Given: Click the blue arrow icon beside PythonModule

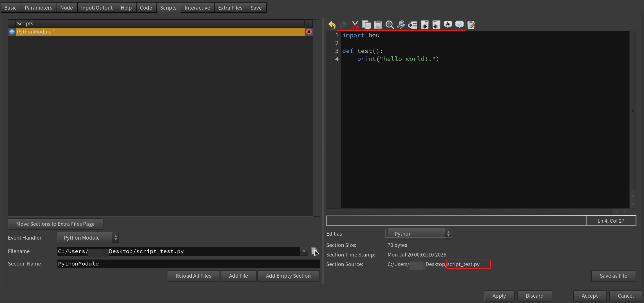Looking at the screenshot, I should (12, 32).
